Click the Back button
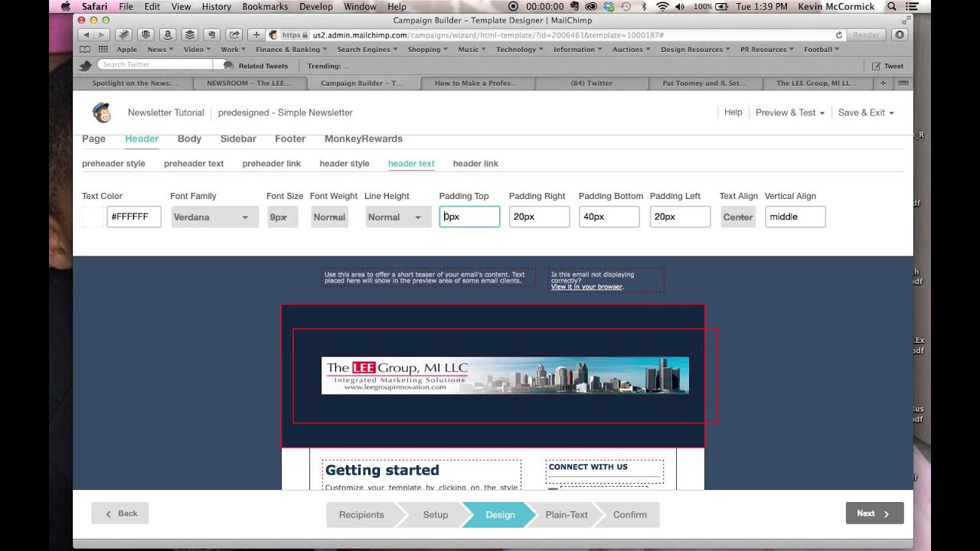This screenshot has width=980, height=551. click(x=120, y=514)
